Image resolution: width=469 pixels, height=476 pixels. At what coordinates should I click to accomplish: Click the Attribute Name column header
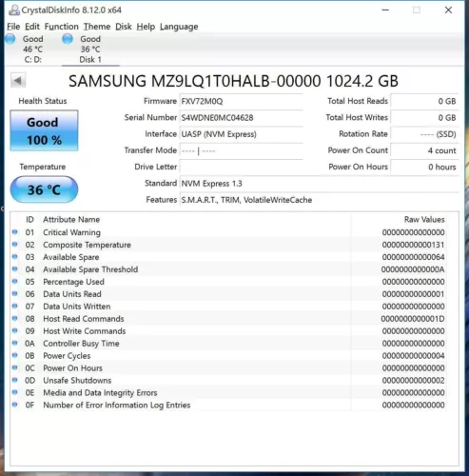[x=71, y=220]
